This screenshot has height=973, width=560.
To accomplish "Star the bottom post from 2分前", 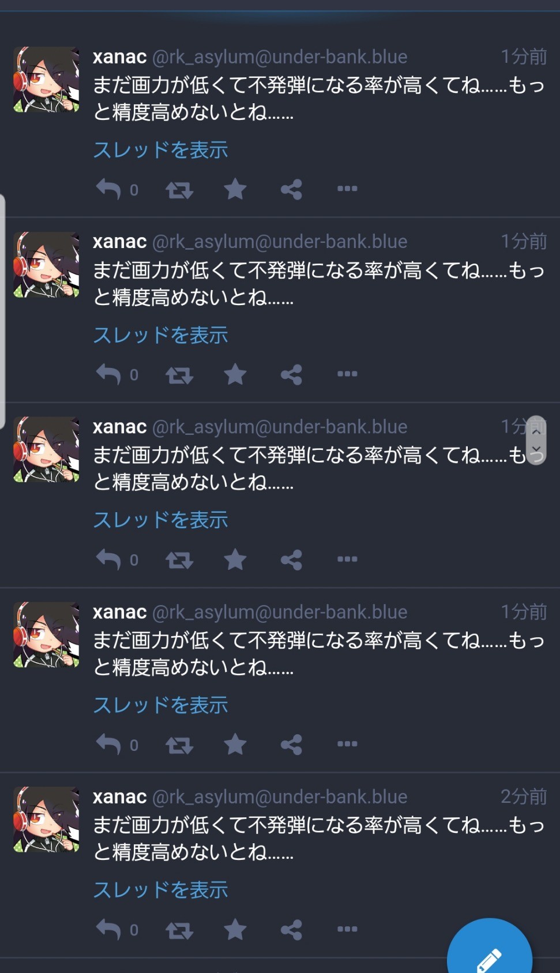I will click(235, 930).
